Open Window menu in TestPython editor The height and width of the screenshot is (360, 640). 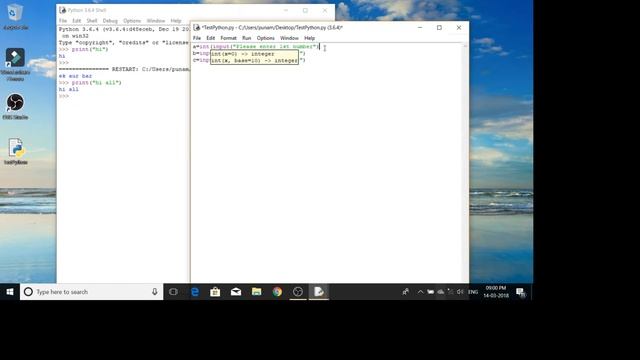[289, 38]
